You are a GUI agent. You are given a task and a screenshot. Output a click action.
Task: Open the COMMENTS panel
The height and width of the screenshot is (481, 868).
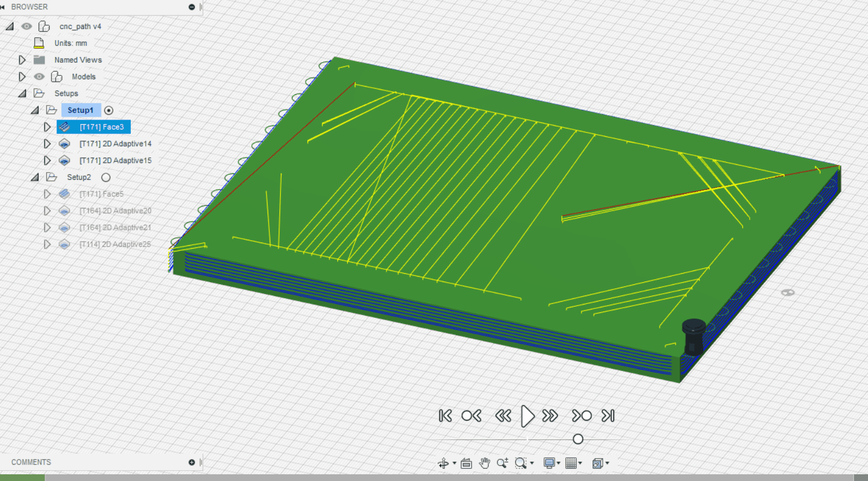(31, 462)
